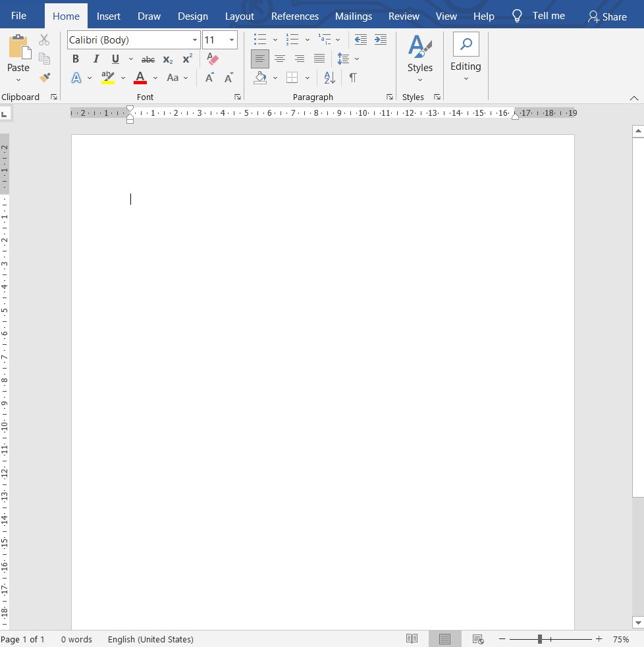The image size is (644, 647).
Task: Open Editing group with magnifier
Action: click(x=466, y=58)
